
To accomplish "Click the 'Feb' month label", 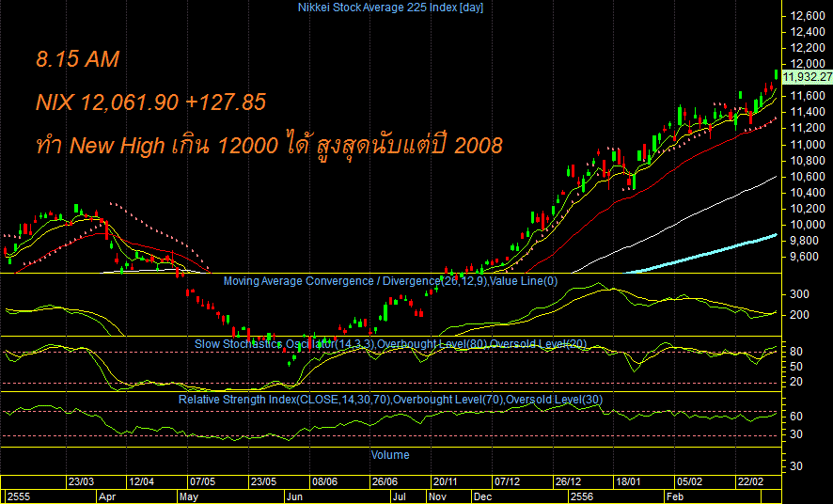I will click(x=675, y=496).
